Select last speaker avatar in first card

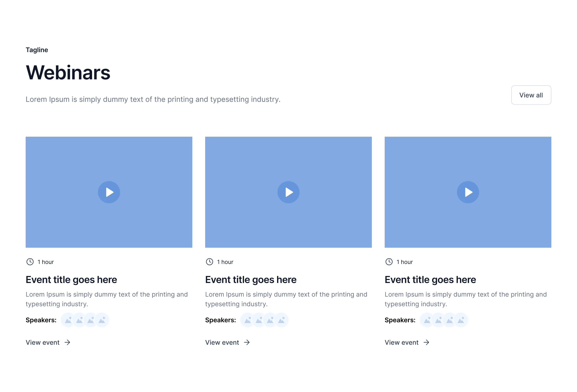pos(102,320)
